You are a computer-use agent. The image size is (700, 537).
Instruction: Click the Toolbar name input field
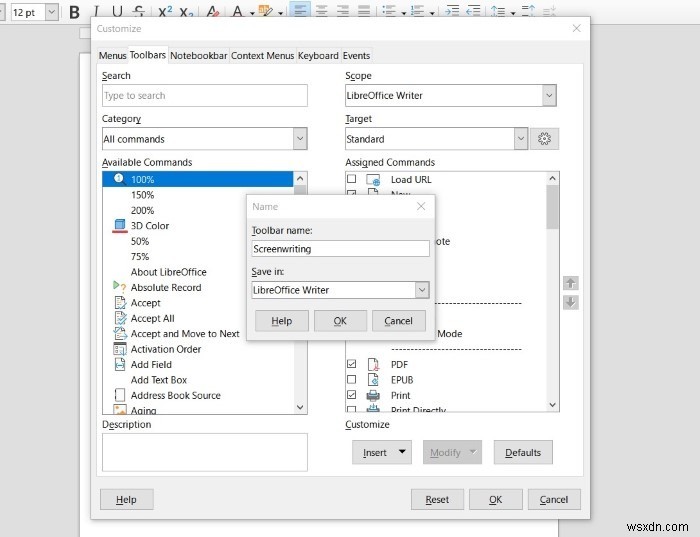[x=341, y=249]
